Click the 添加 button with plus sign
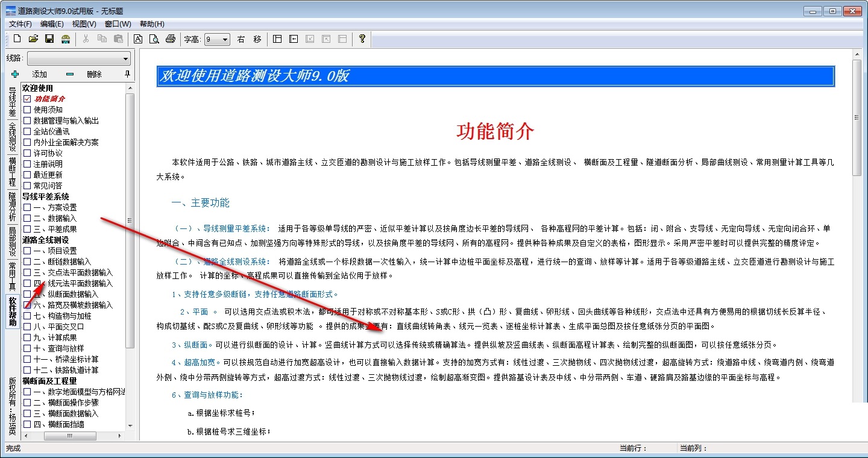868x458 pixels. pos(30,74)
